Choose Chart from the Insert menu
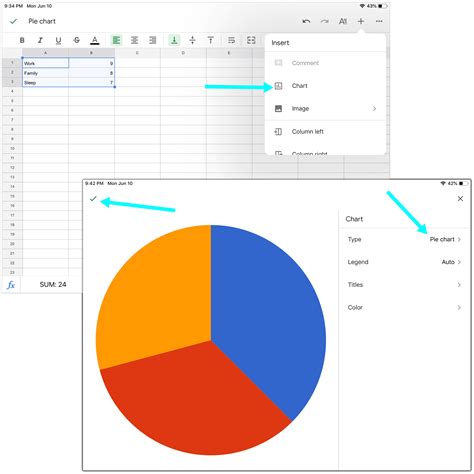 325,86
